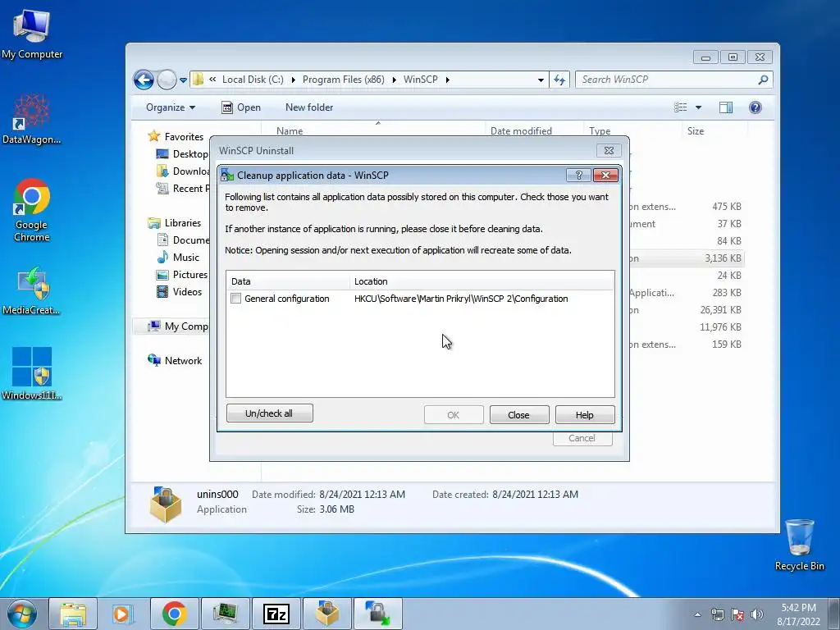The image size is (840, 630).
Task: Click the search magnifier icon
Action: [x=764, y=80]
